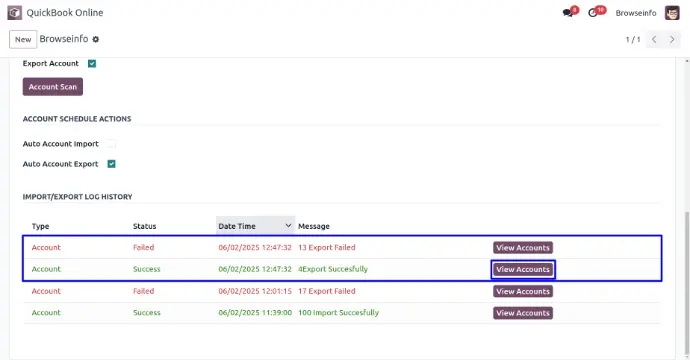Click the user avatar picture
The image size is (690, 360).
pyautogui.click(x=672, y=13)
